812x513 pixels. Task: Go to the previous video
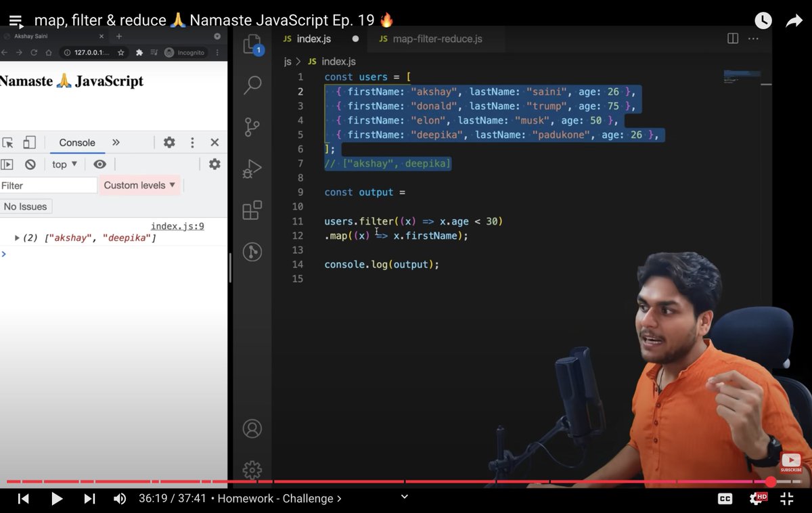pos(24,499)
